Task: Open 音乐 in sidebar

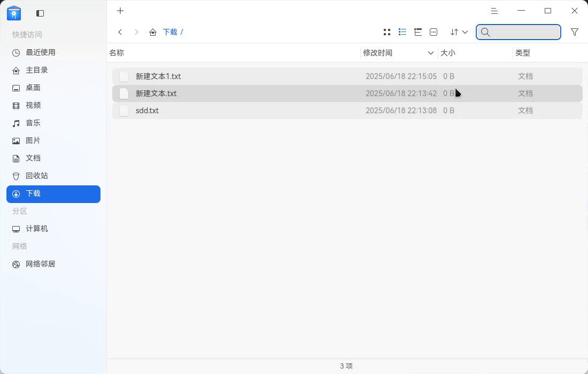Action: pos(53,123)
